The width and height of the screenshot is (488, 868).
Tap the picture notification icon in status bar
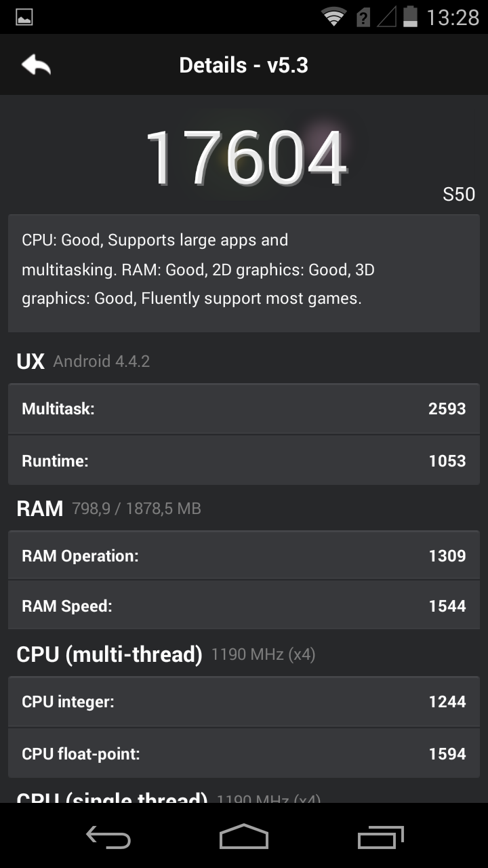[24, 17]
